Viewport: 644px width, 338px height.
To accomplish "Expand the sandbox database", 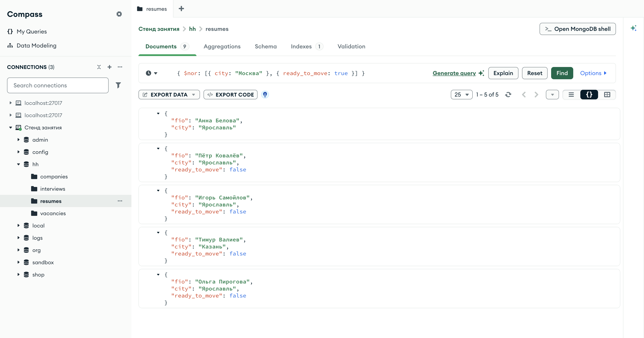I will 18,262.
